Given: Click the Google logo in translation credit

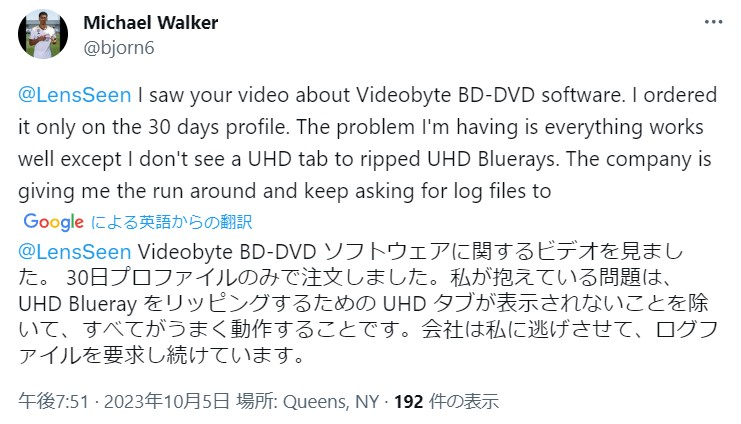Looking at the screenshot, I should [x=53, y=222].
